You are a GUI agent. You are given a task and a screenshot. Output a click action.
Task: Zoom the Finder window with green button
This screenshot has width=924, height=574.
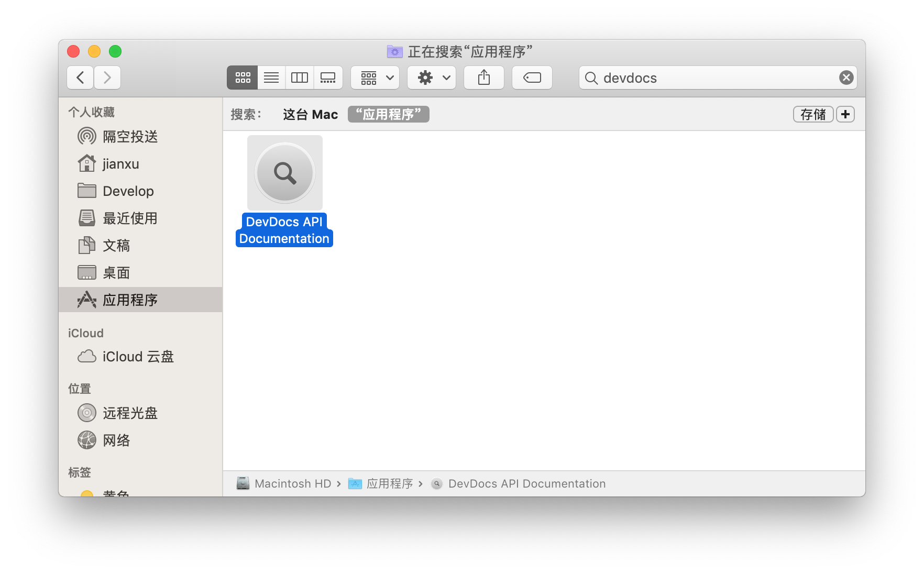115,51
